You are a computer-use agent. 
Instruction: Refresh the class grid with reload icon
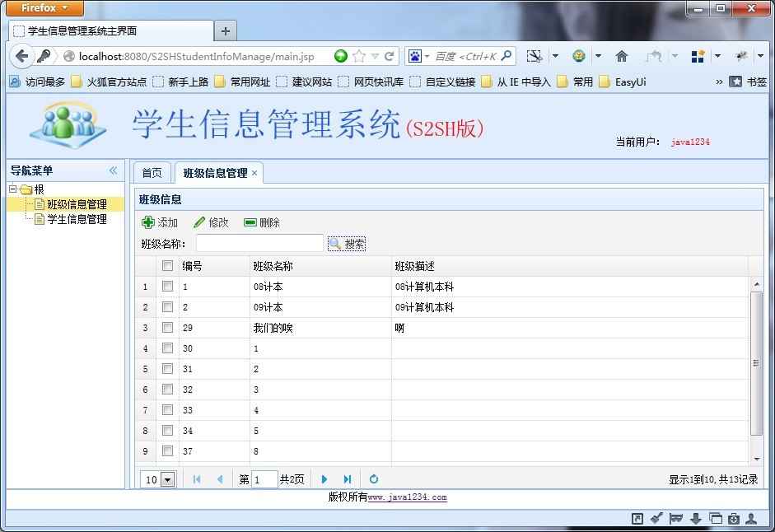click(374, 479)
